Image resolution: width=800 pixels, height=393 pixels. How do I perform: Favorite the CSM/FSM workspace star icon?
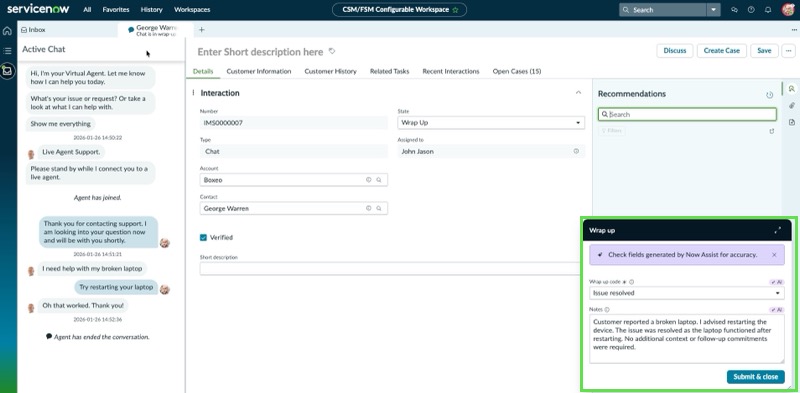click(455, 10)
